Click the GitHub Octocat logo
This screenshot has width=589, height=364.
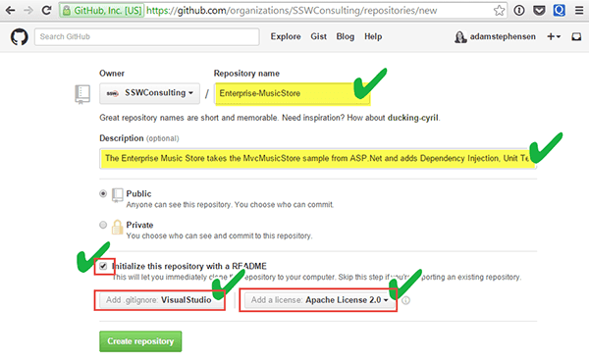point(20,36)
